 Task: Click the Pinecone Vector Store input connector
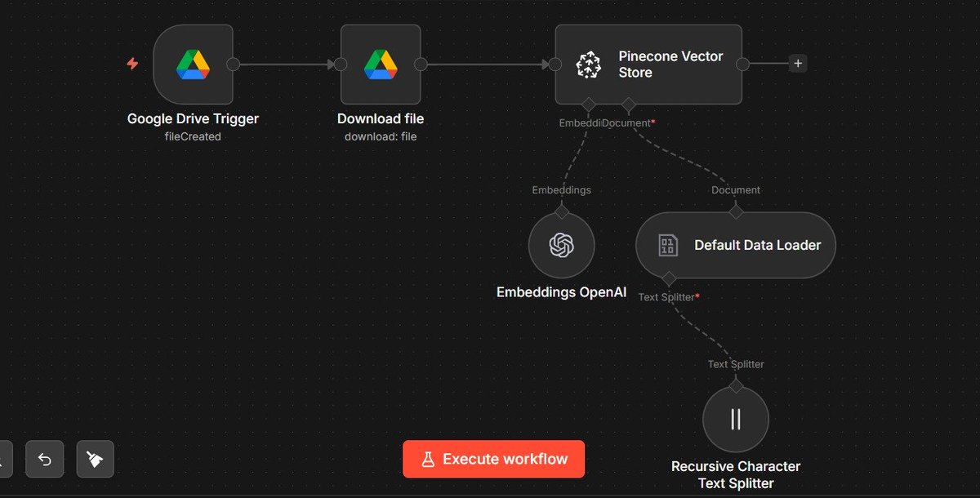coord(555,64)
